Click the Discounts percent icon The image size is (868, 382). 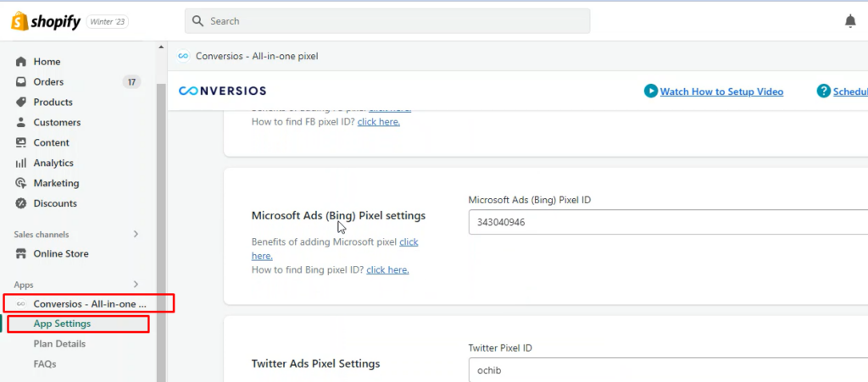pyautogui.click(x=21, y=203)
